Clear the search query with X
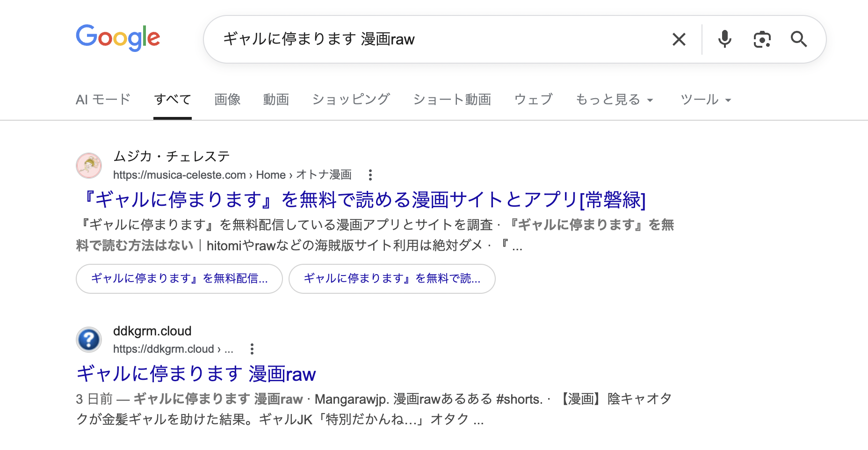The width and height of the screenshot is (868, 450). click(679, 39)
